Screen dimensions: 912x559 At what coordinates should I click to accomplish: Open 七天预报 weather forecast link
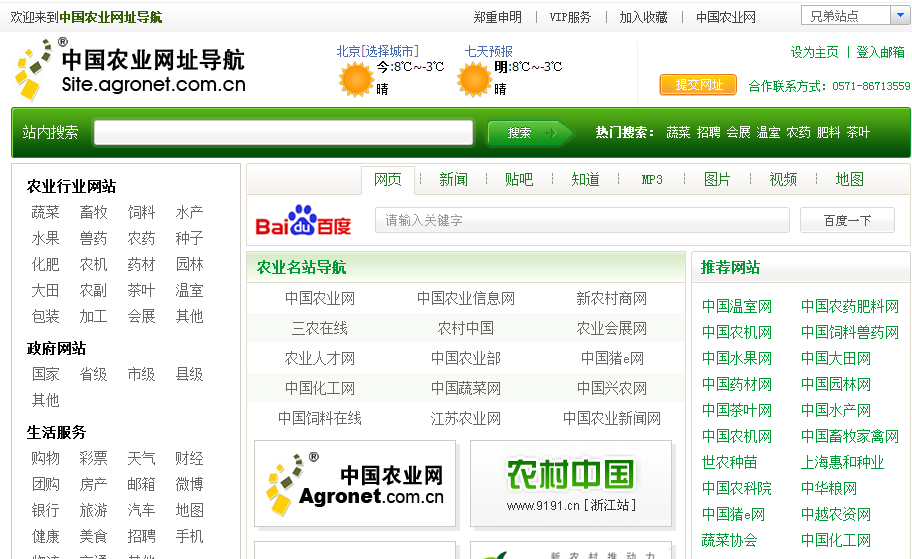coord(489,51)
